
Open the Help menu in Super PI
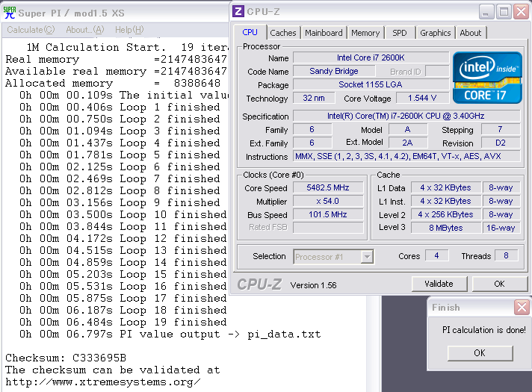(x=129, y=30)
